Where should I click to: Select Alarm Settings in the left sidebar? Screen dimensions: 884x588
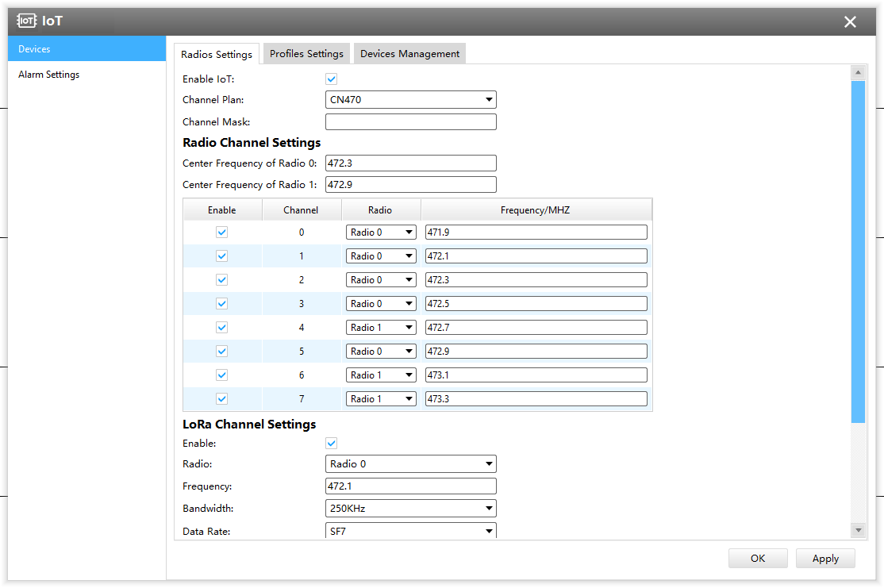coord(86,75)
